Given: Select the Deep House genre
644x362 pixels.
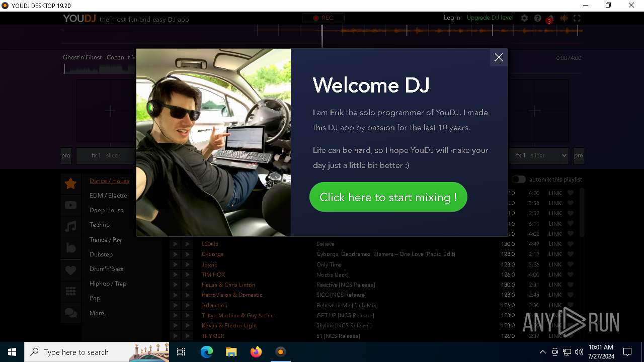Looking at the screenshot, I should click(x=106, y=210).
